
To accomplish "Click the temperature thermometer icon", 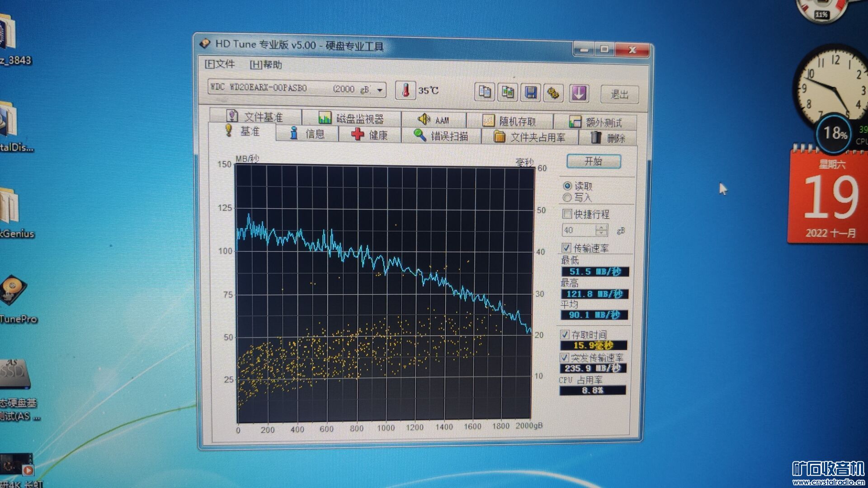I will tap(406, 90).
